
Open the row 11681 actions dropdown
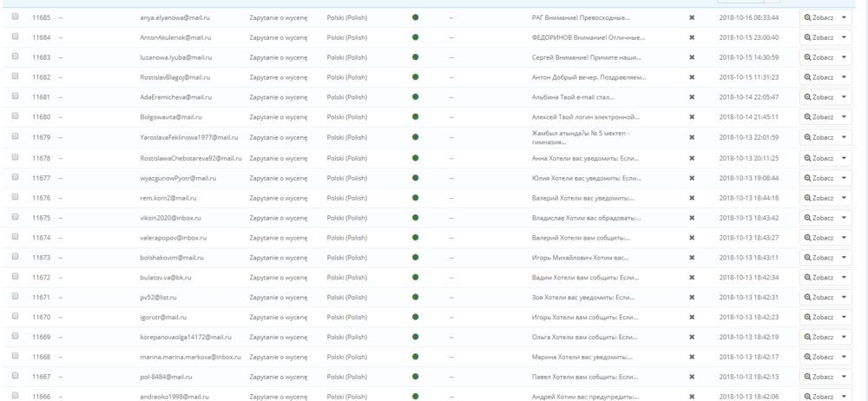click(x=845, y=97)
